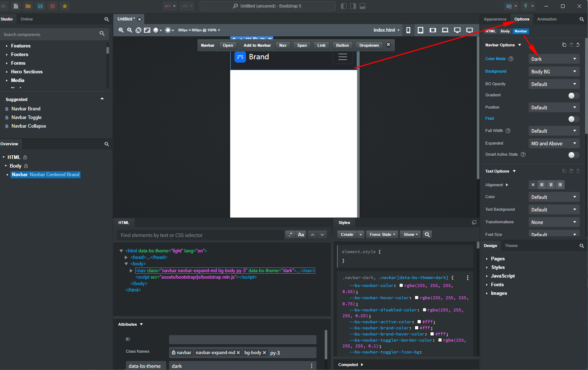588x370 pixels.
Task: Select the XL desktop monitor preview size
Action: (x=457, y=30)
